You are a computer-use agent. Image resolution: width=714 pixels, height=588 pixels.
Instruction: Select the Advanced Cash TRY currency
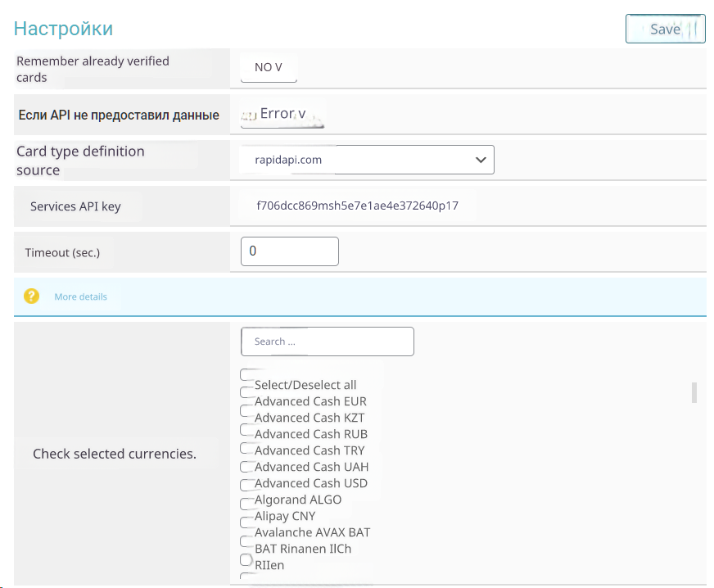[x=246, y=448]
